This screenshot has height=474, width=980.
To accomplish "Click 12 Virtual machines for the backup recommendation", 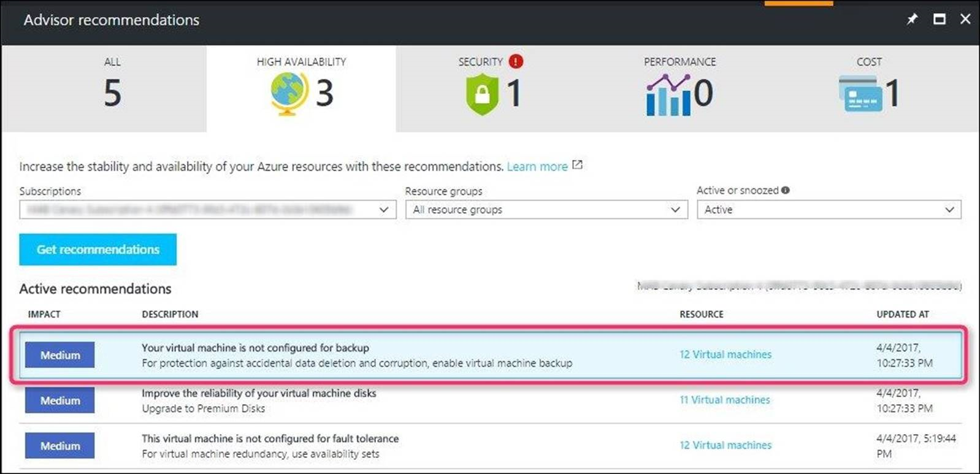I will [x=725, y=354].
